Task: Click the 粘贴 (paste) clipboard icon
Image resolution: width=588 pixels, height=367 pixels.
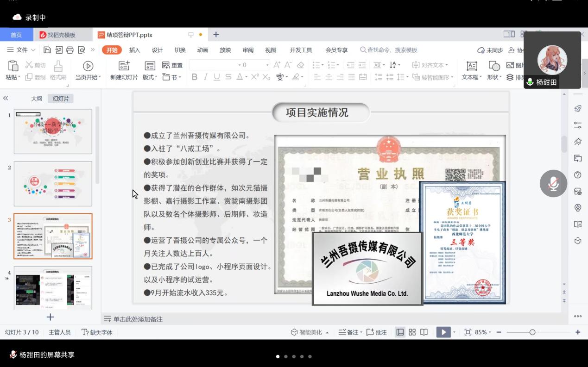Action: (13, 66)
